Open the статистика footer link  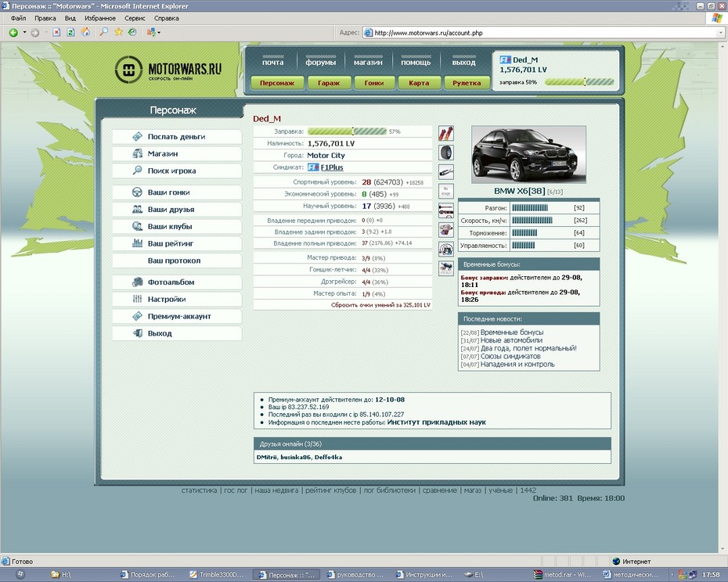coord(199,490)
